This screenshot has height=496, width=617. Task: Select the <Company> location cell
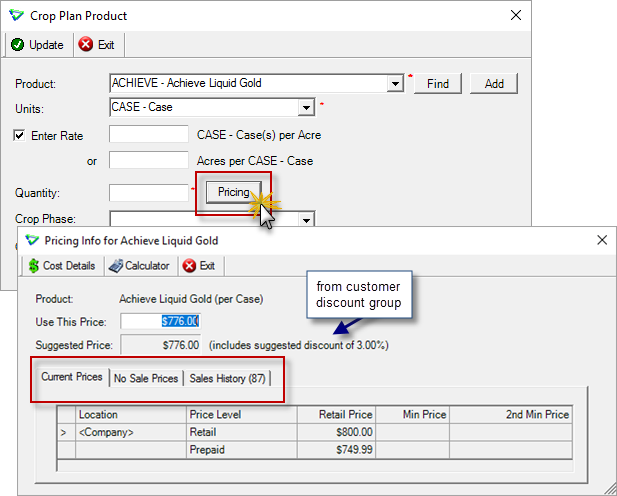(131, 432)
